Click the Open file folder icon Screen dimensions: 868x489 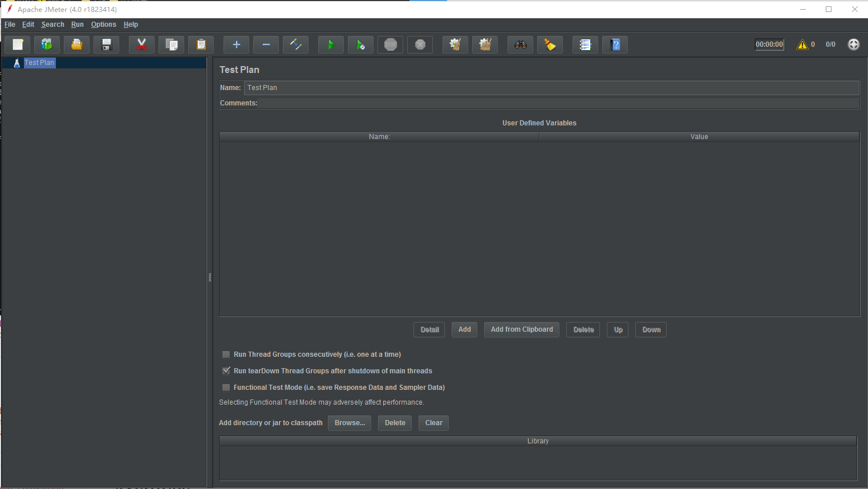(x=77, y=44)
